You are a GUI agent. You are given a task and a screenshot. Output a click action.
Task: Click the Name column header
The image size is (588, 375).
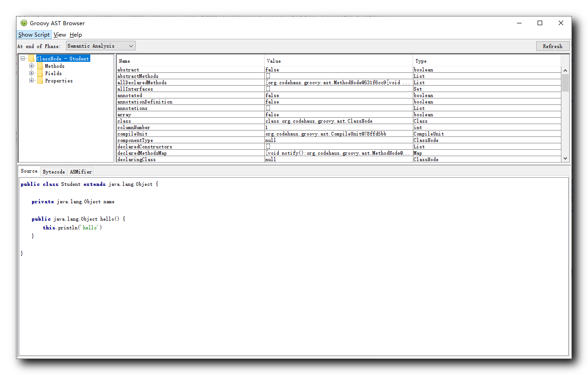coord(190,61)
